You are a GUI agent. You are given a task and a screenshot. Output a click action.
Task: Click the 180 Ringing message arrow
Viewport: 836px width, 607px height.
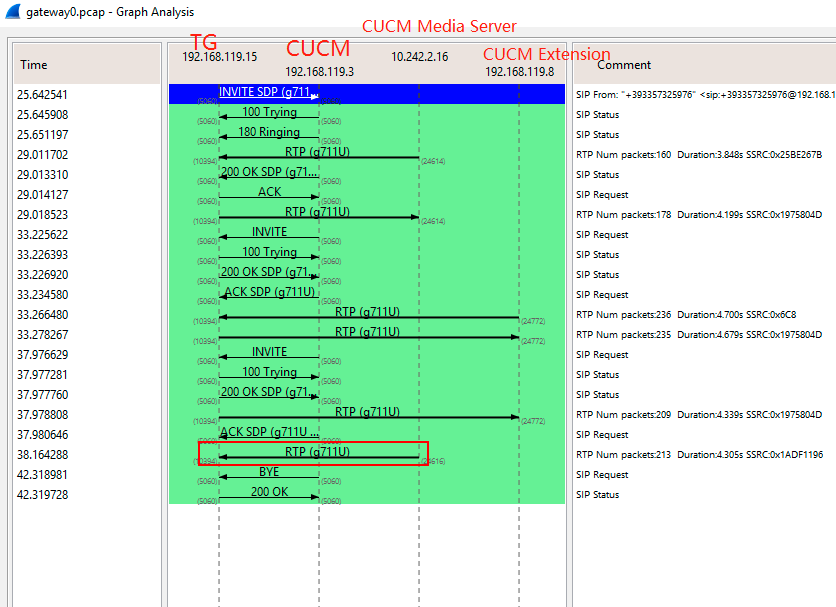[269, 132]
